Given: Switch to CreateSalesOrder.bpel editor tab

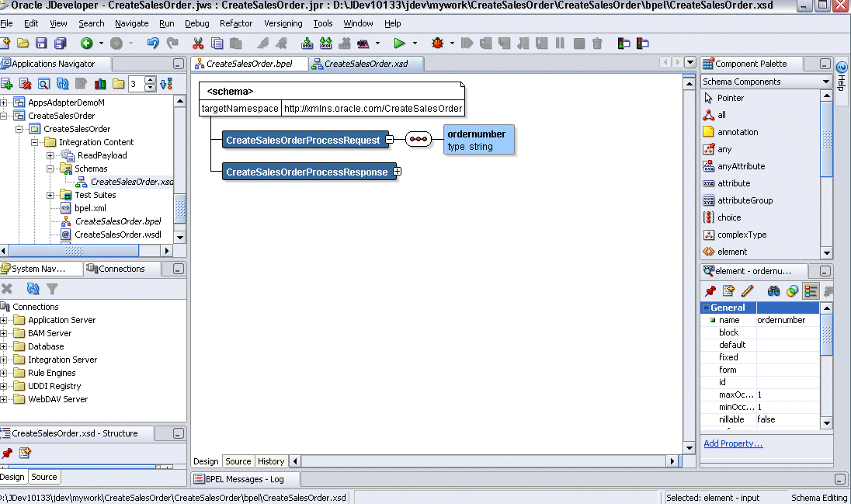Looking at the screenshot, I should click(x=249, y=64).
